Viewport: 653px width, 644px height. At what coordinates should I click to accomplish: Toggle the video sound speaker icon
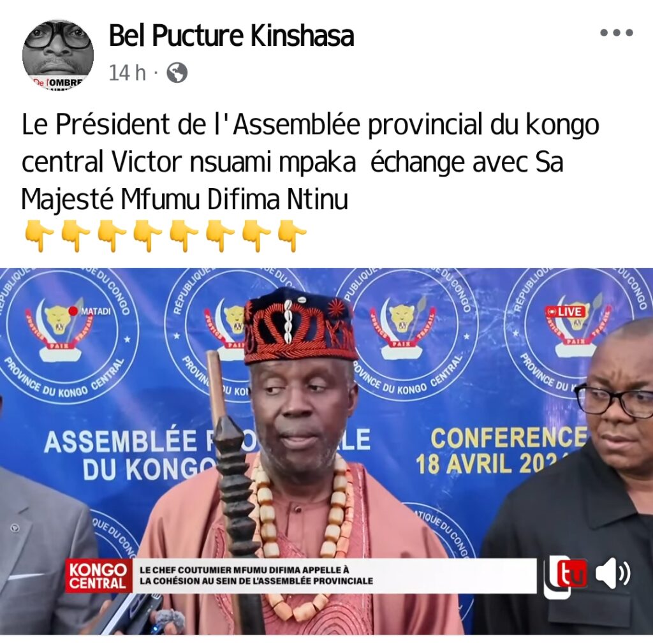coord(613,574)
